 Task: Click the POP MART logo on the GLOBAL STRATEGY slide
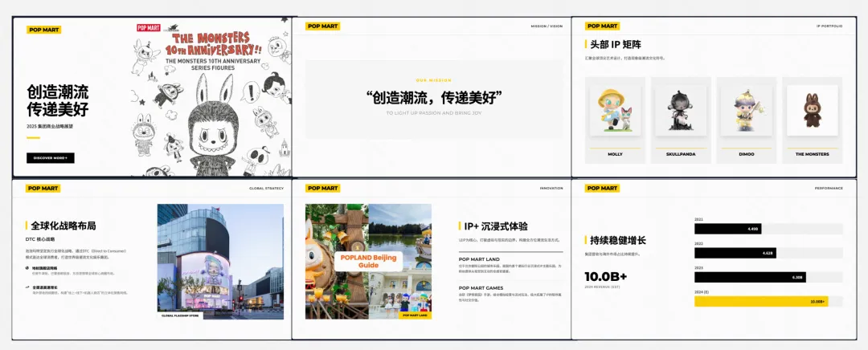43,188
